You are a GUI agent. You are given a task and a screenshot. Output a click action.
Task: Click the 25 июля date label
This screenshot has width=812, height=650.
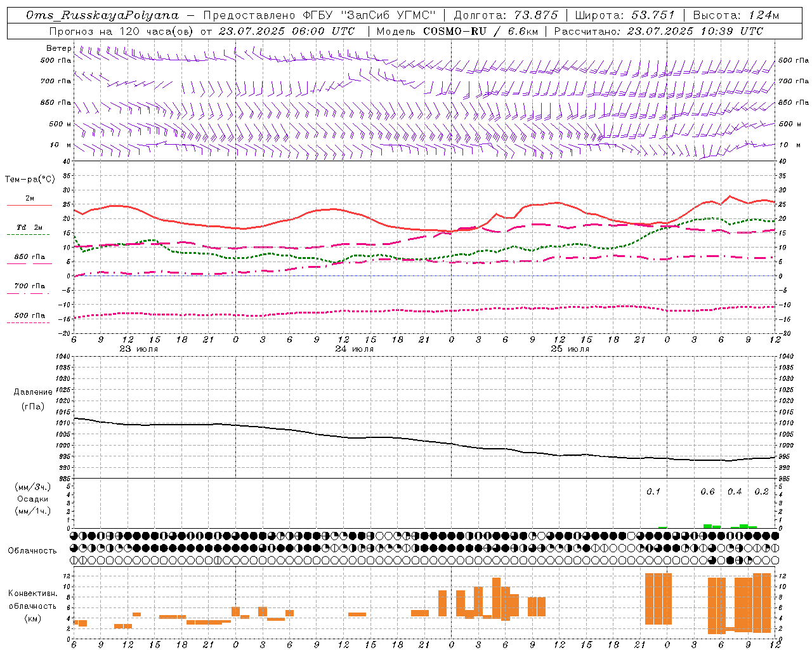tap(570, 349)
